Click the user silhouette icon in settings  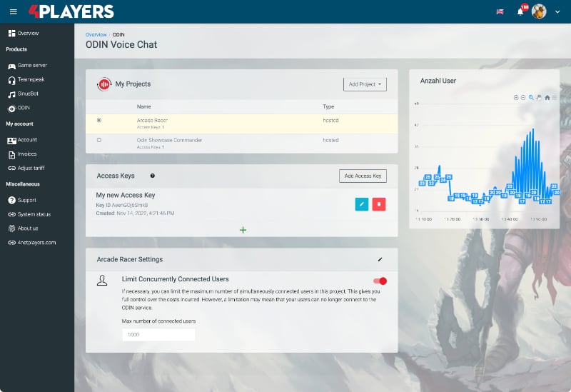[102, 280]
